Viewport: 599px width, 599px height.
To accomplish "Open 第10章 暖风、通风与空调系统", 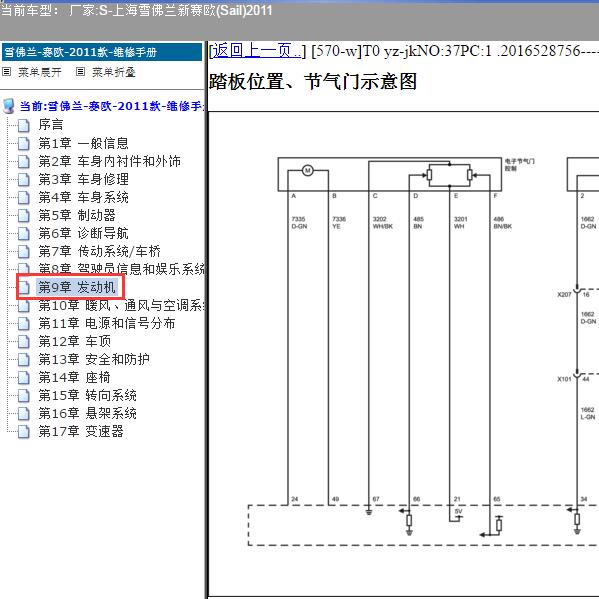I will 121,305.
